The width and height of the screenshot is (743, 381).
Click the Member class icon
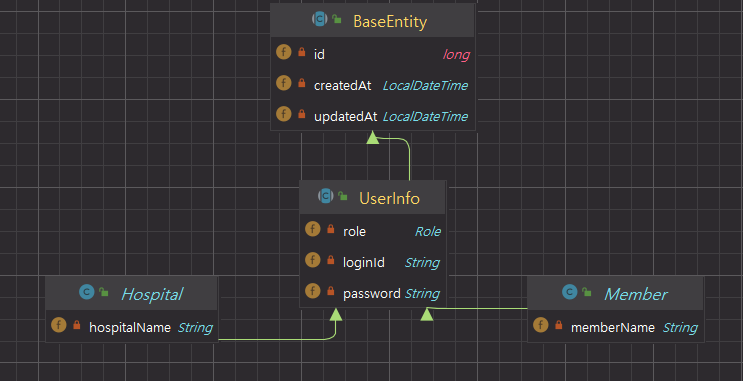click(x=569, y=292)
